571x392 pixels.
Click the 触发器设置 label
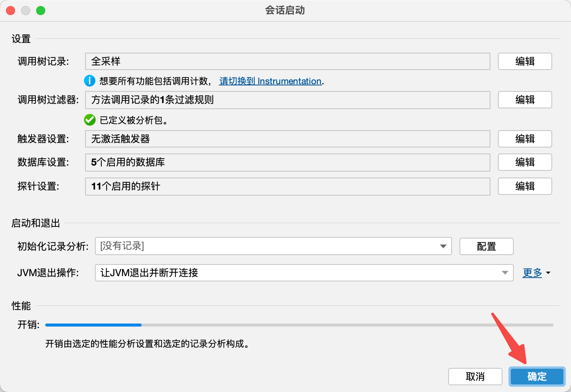coord(43,139)
